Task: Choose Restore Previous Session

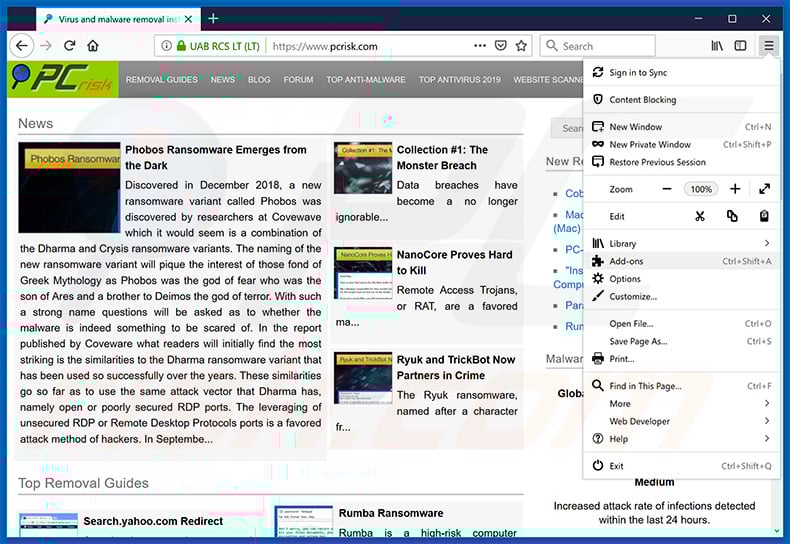Action: coord(682,162)
